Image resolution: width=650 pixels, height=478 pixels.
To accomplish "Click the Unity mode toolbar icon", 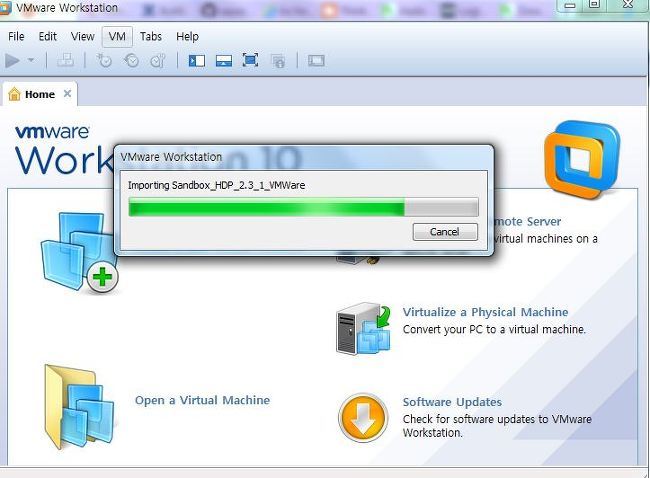I will 278,61.
